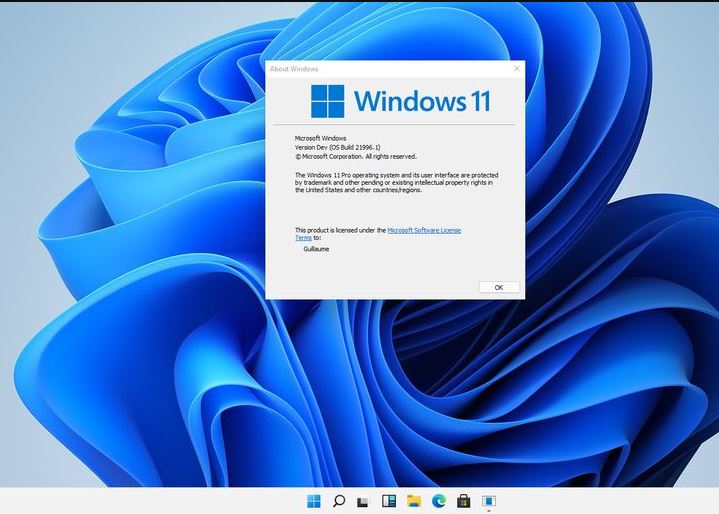
Task: Click the Windows 11 logo image
Action: coord(401,101)
